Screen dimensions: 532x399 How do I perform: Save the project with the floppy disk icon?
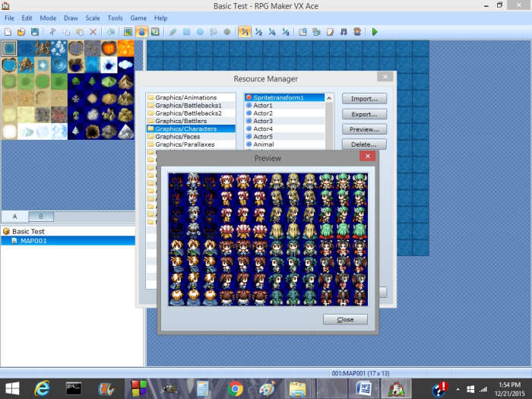tap(35, 32)
